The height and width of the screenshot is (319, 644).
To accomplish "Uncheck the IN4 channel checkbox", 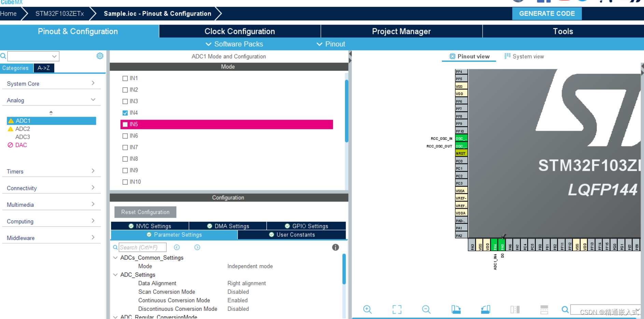I will tap(125, 113).
